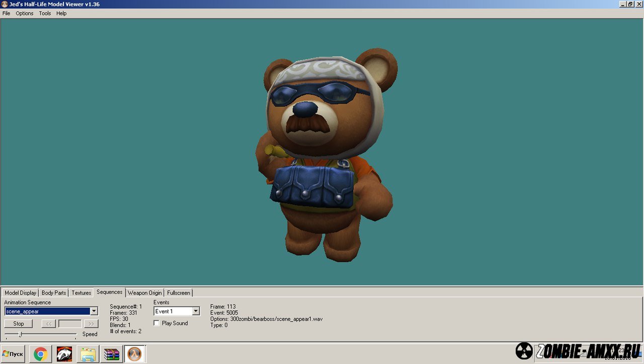Launch Google Chrome from the taskbar

pos(41,354)
